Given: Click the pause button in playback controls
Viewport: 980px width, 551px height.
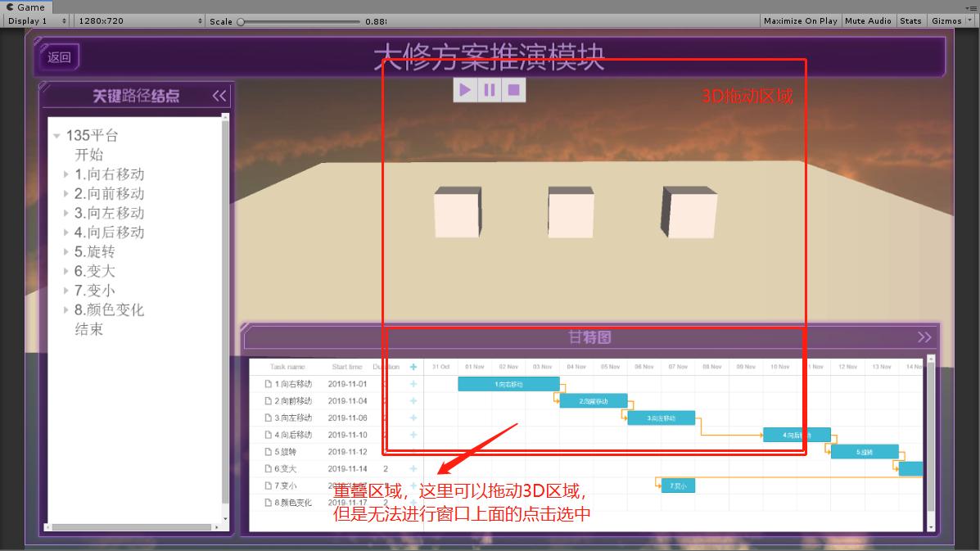Looking at the screenshot, I should coord(490,90).
